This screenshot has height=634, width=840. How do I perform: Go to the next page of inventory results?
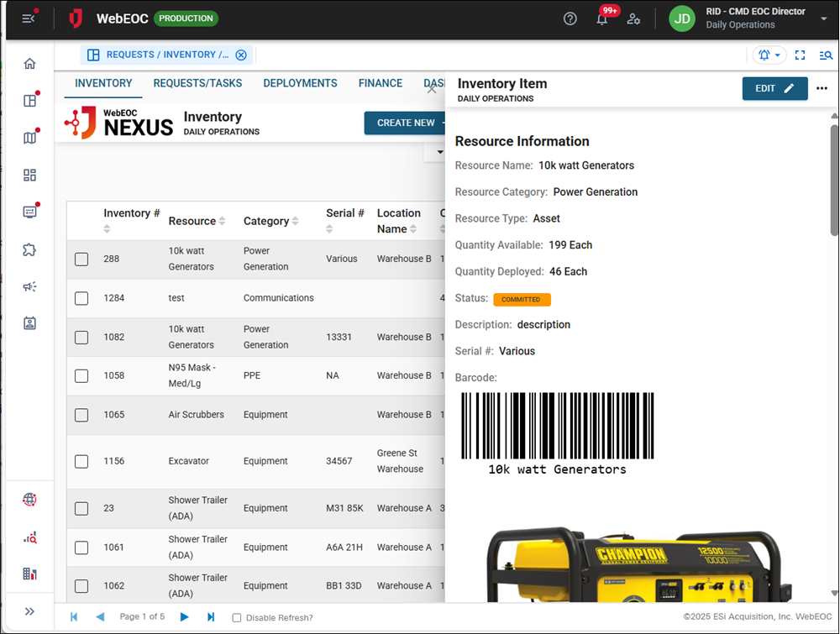click(184, 617)
